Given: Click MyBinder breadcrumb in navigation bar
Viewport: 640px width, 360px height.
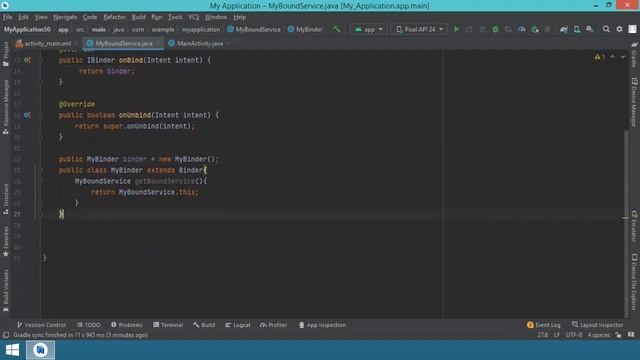Looking at the screenshot, I should [305, 29].
